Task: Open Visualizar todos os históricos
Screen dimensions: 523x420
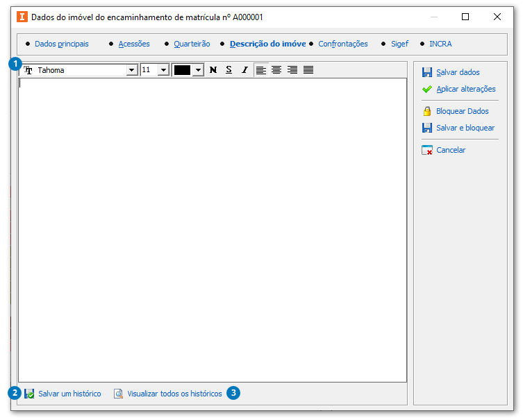Action: 174,394
